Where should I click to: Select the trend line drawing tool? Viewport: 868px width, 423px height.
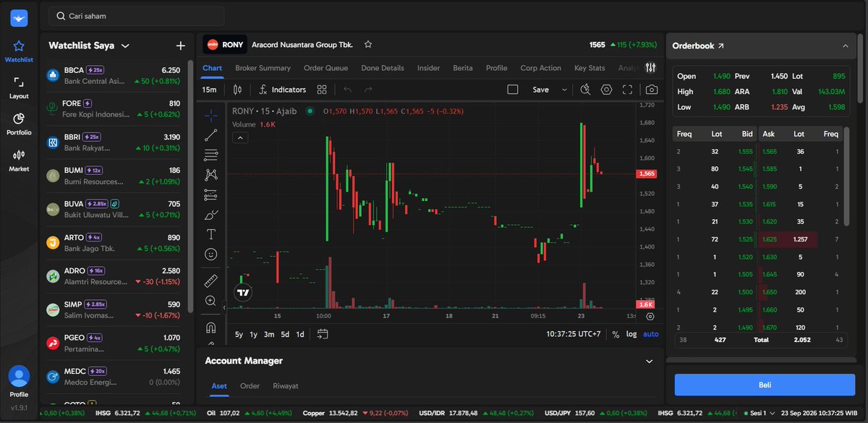click(210, 134)
